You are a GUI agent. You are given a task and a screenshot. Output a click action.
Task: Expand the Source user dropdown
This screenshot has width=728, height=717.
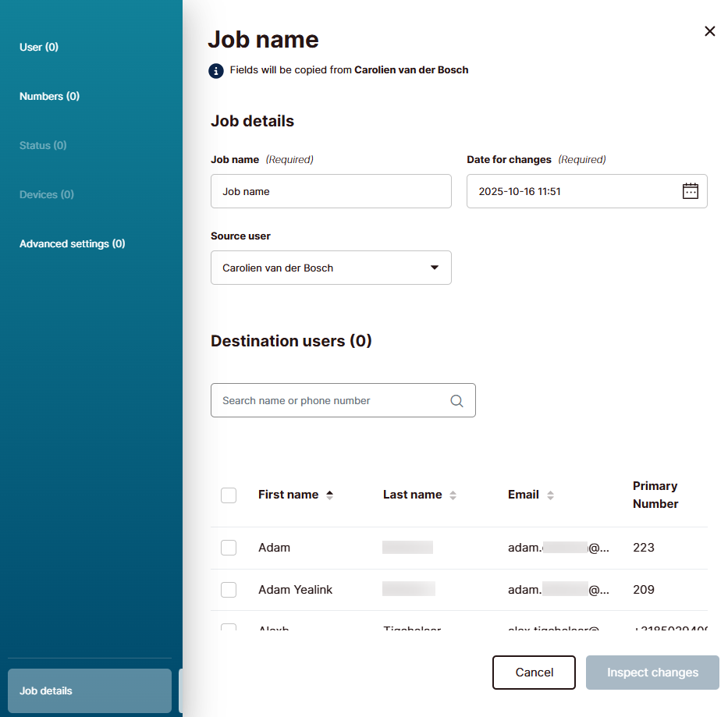click(x=331, y=268)
